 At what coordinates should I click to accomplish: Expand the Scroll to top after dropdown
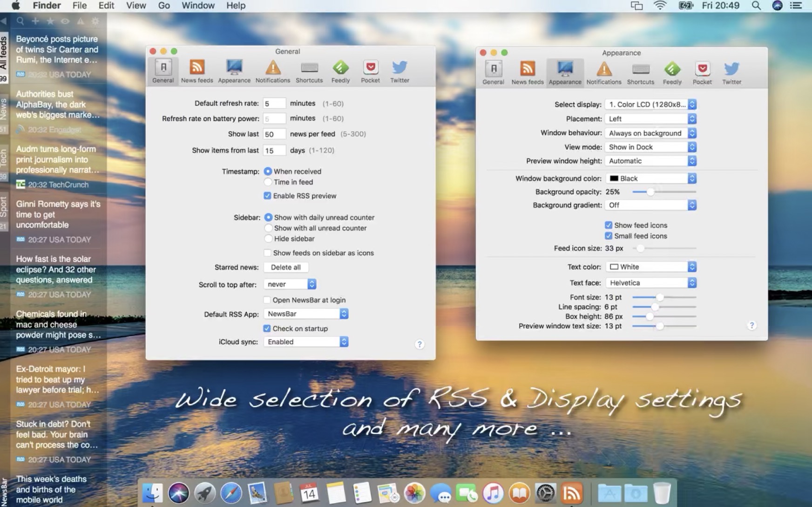pos(290,284)
